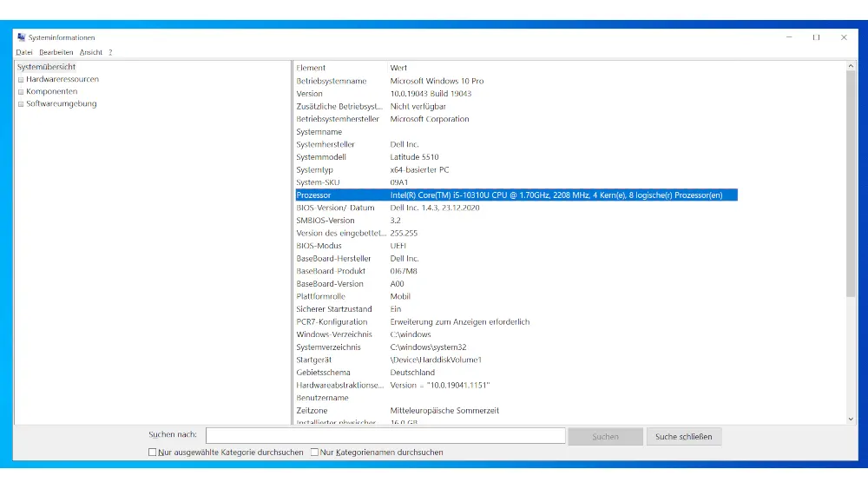Select the BaseBoard-Hersteller row
The height and width of the screenshot is (489, 868).
516,259
